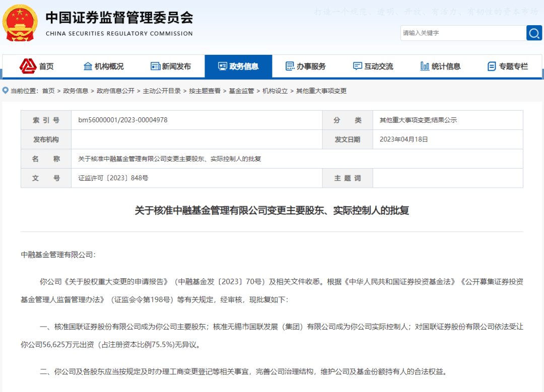Click the 专题专栏 document icon
544x392 pixels.
point(492,66)
